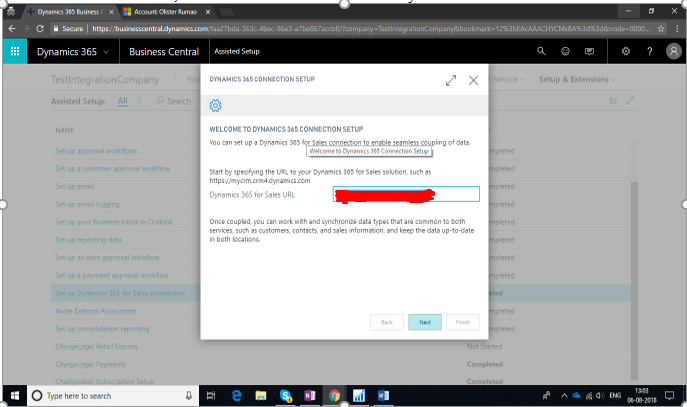Open the settings gear in top bar
Viewport: 687px width, 407px height.
coord(626,51)
